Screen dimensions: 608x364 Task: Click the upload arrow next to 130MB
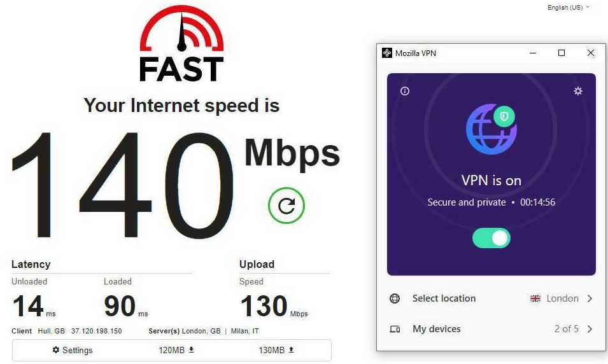point(291,350)
